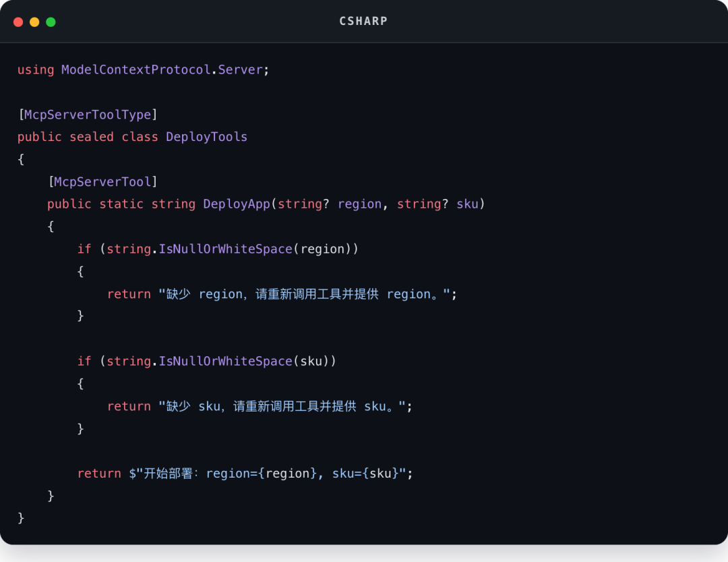
Task: Click 'IsNullOrWhiteSpace' in the sku check
Action: [x=226, y=361]
